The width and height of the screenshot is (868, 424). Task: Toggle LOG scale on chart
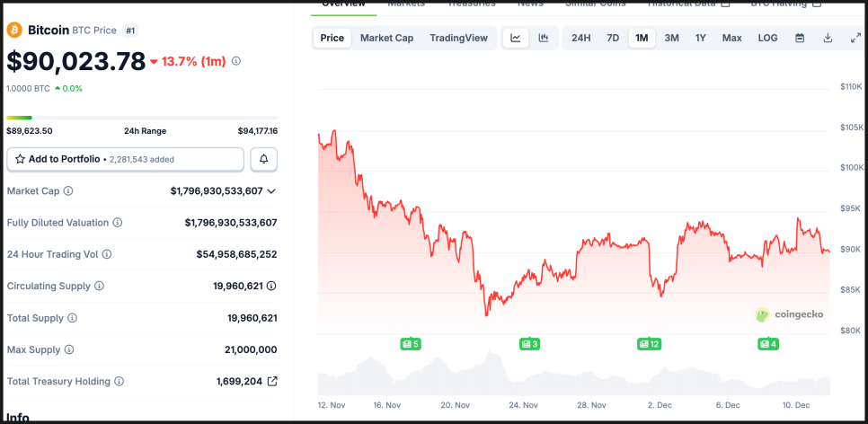[767, 38]
